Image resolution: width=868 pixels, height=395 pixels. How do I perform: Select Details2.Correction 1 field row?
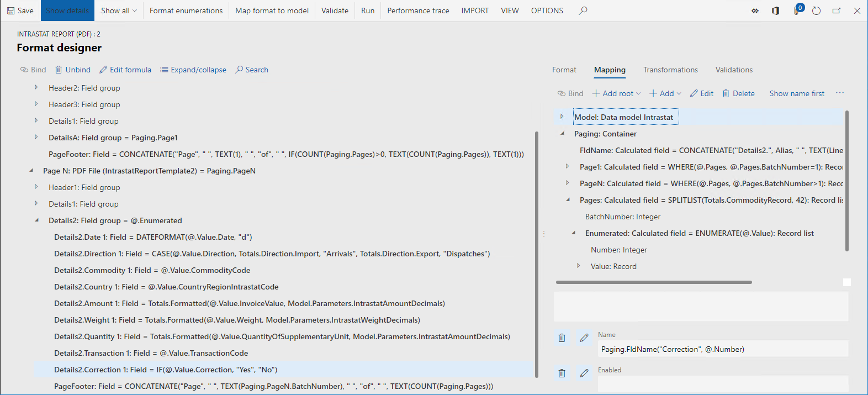(x=283, y=370)
